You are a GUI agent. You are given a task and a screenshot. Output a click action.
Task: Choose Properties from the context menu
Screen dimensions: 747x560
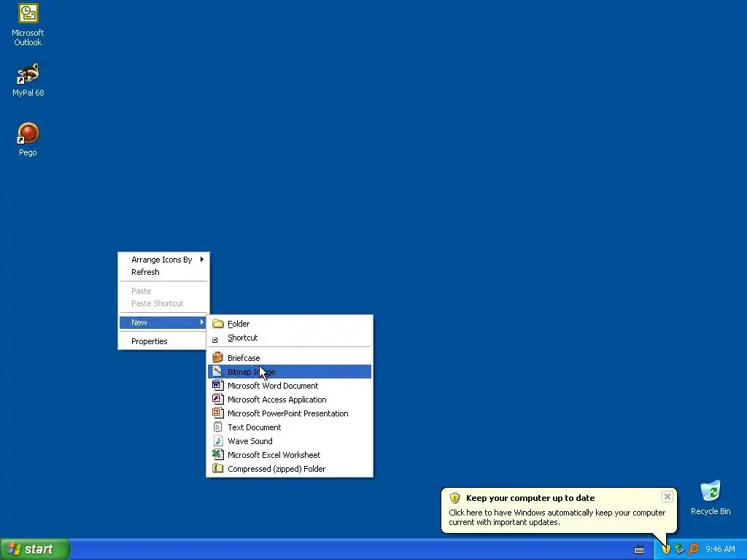point(163,341)
